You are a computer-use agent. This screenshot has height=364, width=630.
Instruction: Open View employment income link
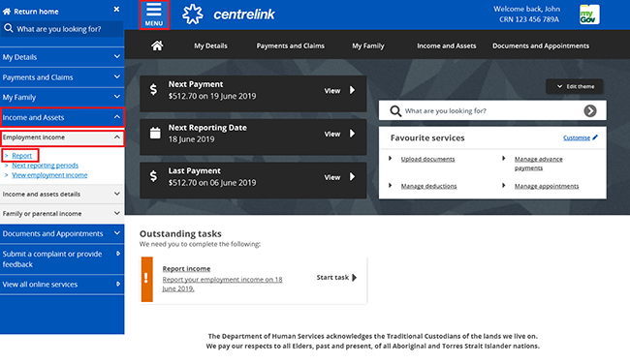[49, 175]
